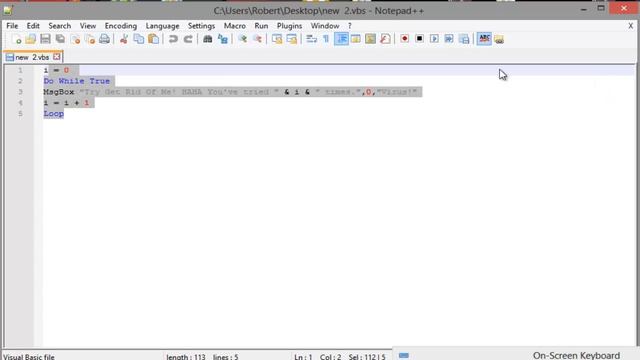Viewport: 640px width, 360px height.
Task: Open a file with the folder icon
Action: (31, 39)
